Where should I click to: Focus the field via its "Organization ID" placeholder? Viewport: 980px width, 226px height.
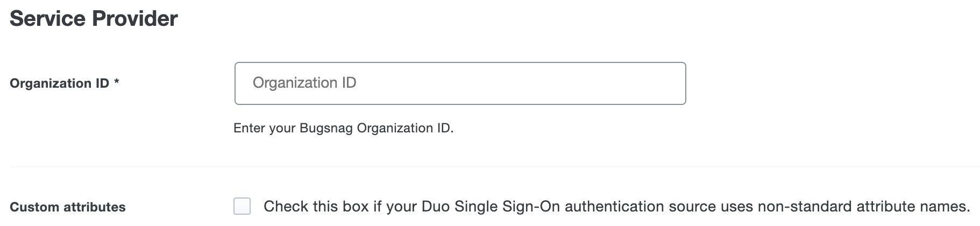coord(304,83)
